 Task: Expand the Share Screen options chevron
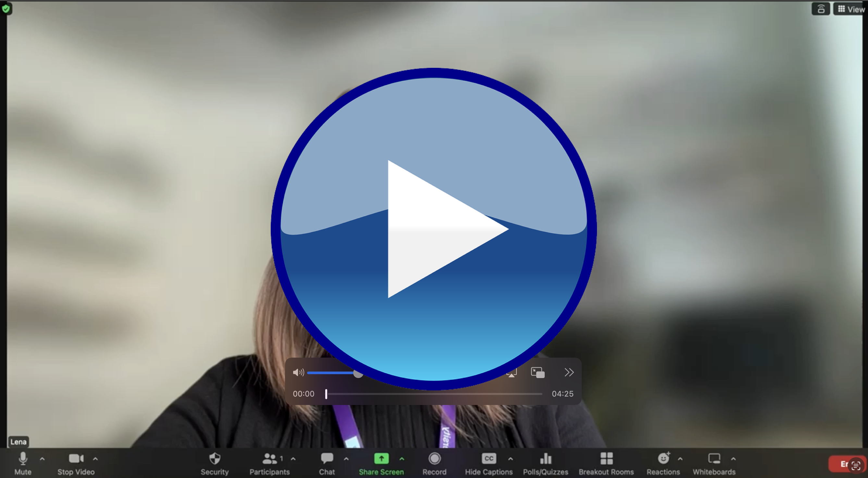pyautogui.click(x=402, y=459)
